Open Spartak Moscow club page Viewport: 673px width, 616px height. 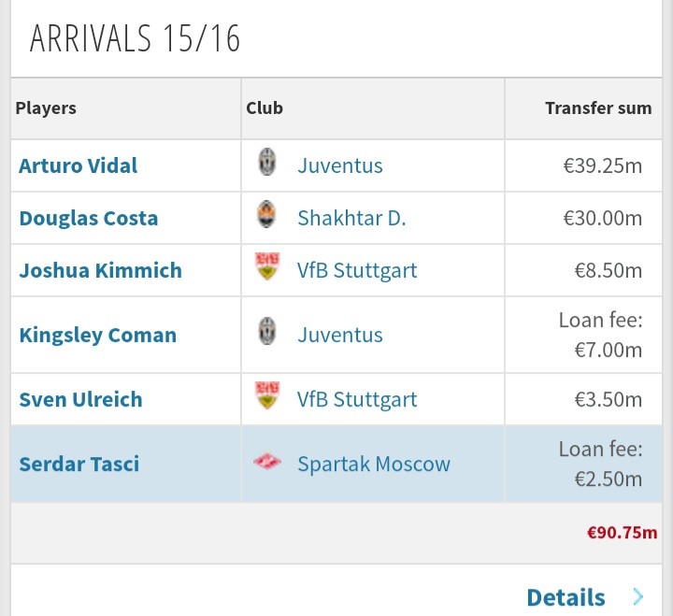(x=374, y=464)
